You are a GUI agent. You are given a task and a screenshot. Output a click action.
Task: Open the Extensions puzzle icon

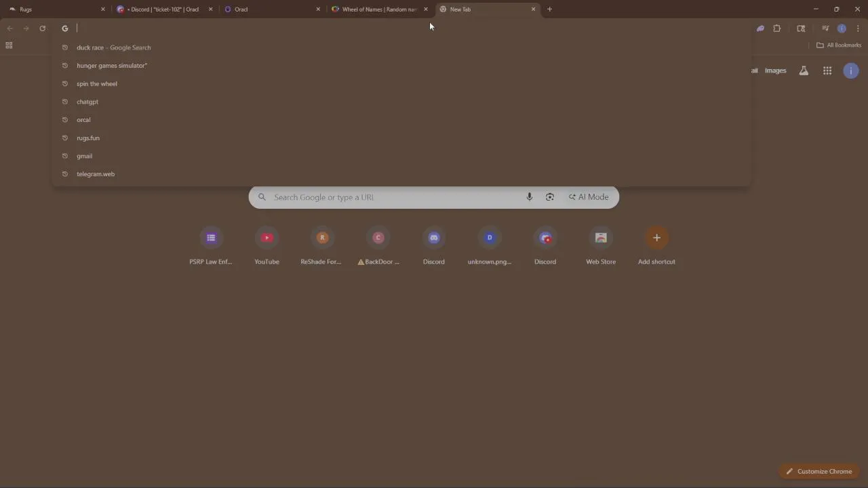(x=777, y=28)
